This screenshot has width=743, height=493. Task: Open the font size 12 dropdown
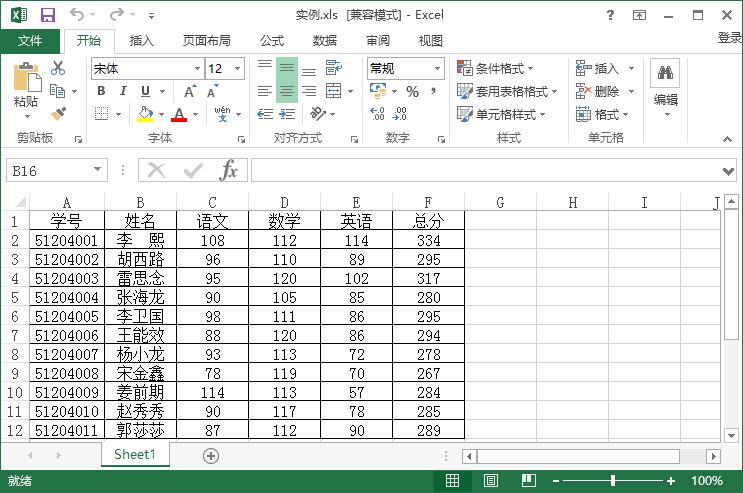pos(237,68)
